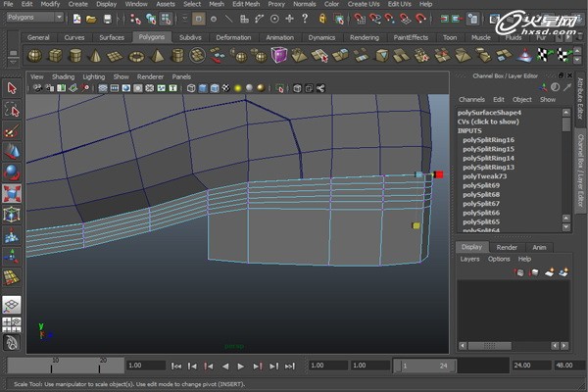Click the polygon cone shelf icon
588x392 pixels.
tap(96, 55)
